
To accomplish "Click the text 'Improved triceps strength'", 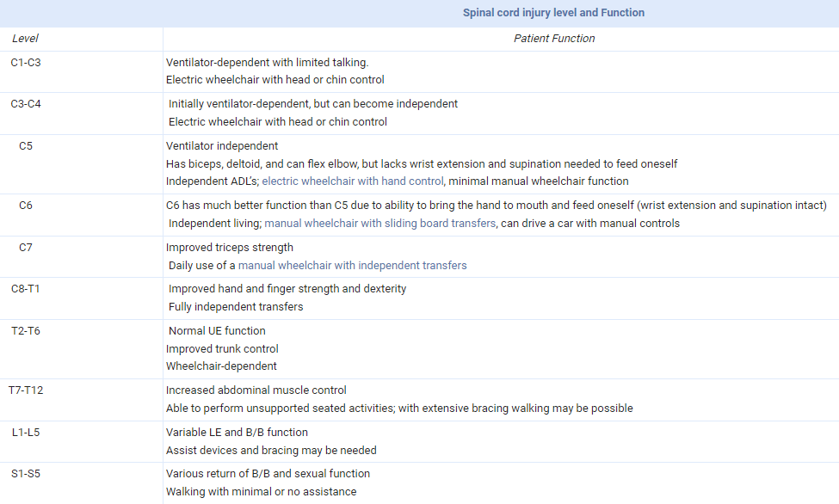I will [x=230, y=248].
